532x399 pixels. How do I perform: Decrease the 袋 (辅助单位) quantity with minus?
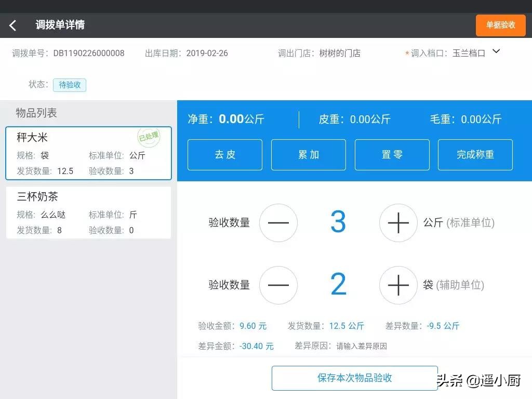click(278, 285)
